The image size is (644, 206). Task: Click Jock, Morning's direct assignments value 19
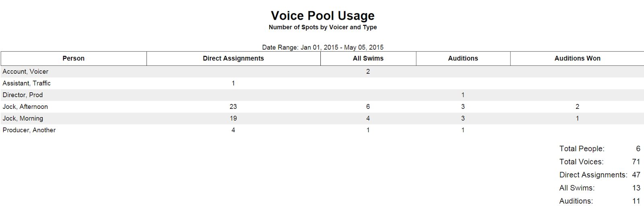point(233,118)
